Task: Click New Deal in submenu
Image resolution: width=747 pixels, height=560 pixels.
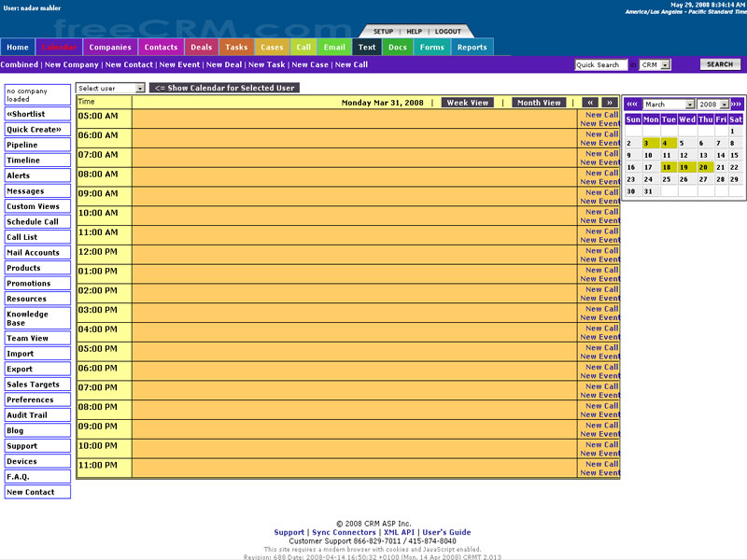Action: pos(224,64)
